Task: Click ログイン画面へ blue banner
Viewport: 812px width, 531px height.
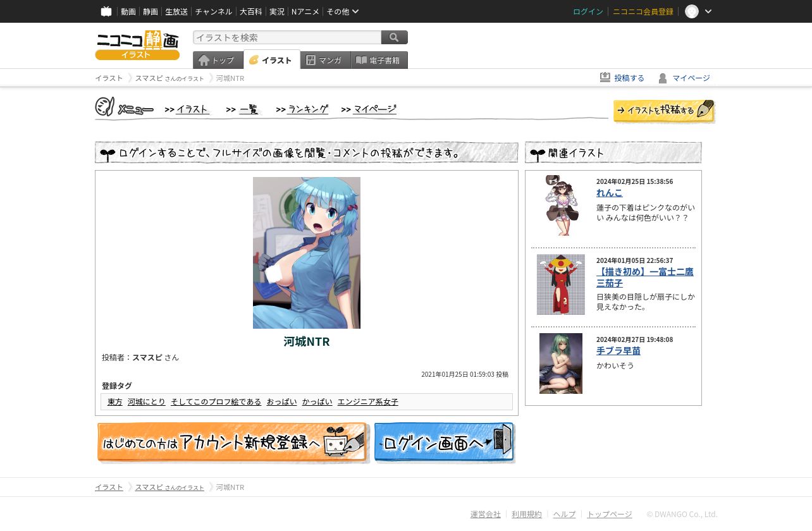Action: point(445,442)
